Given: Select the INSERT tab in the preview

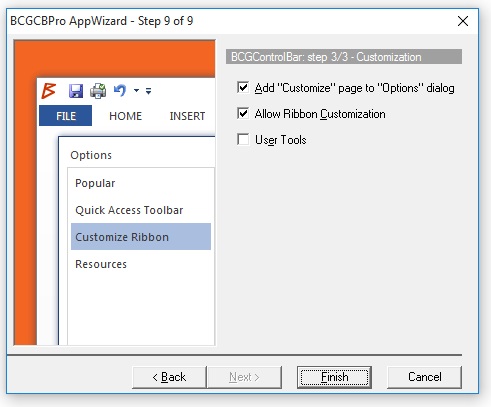Looking at the screenshot, I should point(187,116).
